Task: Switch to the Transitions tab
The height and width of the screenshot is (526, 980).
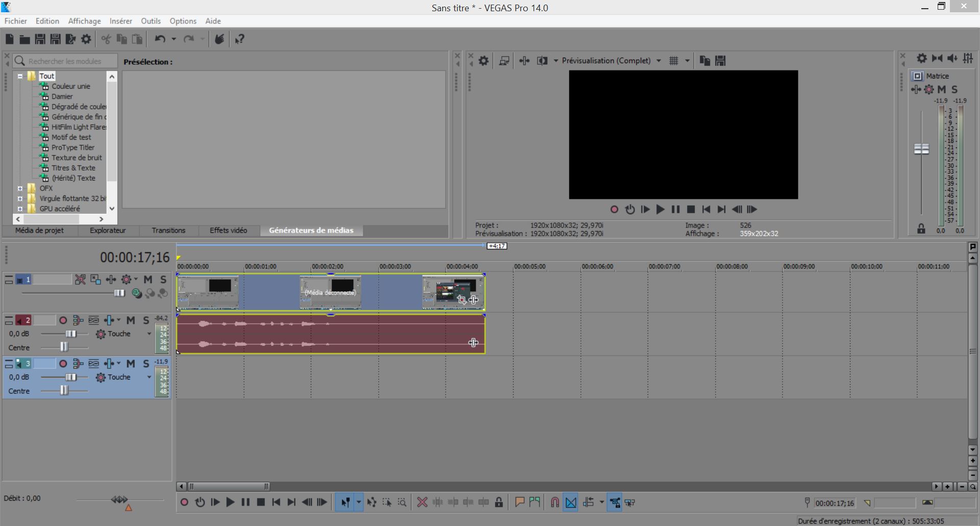Action: (x=168, y=231)
